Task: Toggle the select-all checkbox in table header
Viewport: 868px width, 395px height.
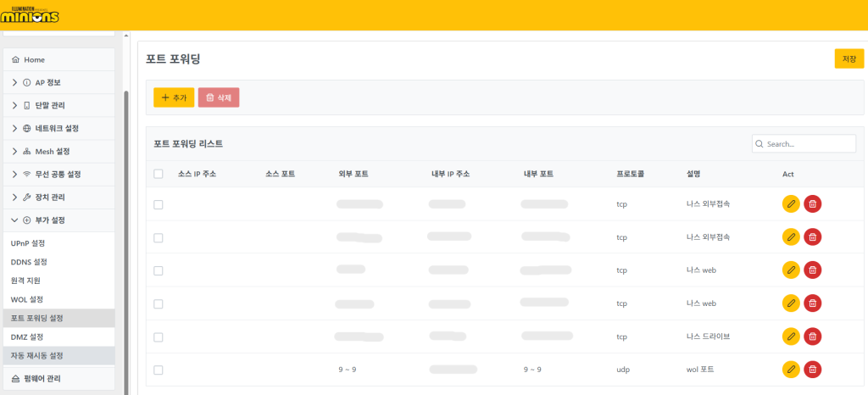Action: tap(159, 174)
